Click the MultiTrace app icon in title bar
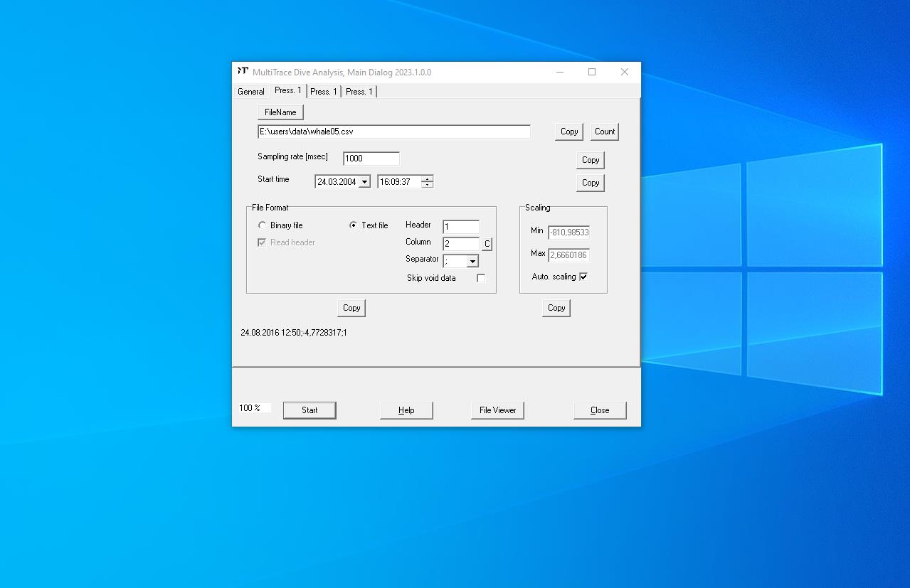 pos(243,72)
